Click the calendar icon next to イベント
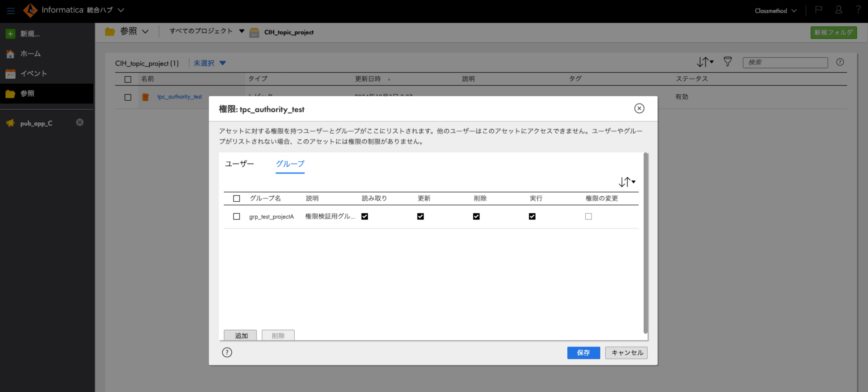The image size is (868, 392). (x=10, y=74)
